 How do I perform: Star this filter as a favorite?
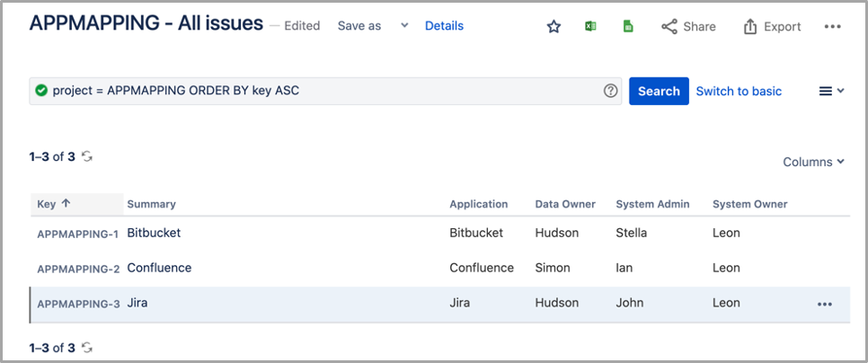coord(554,27)
